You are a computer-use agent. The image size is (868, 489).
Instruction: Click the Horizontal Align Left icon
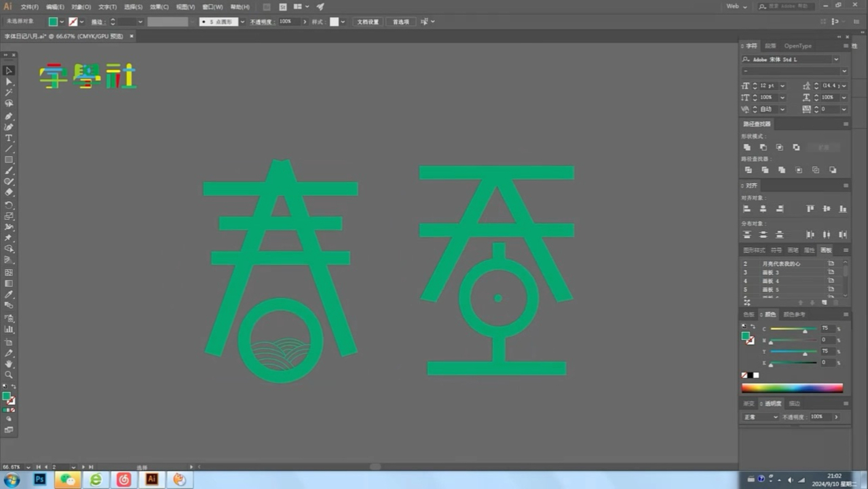(747, 209)
